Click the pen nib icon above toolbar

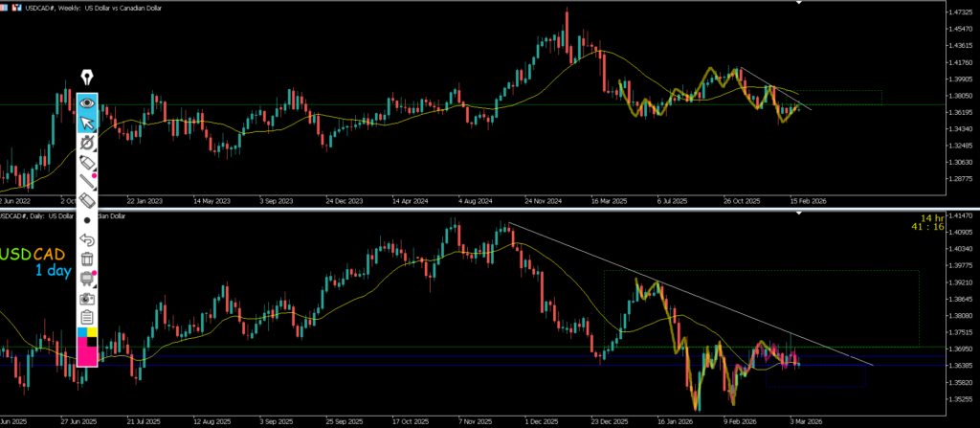(x=87, y=78)
